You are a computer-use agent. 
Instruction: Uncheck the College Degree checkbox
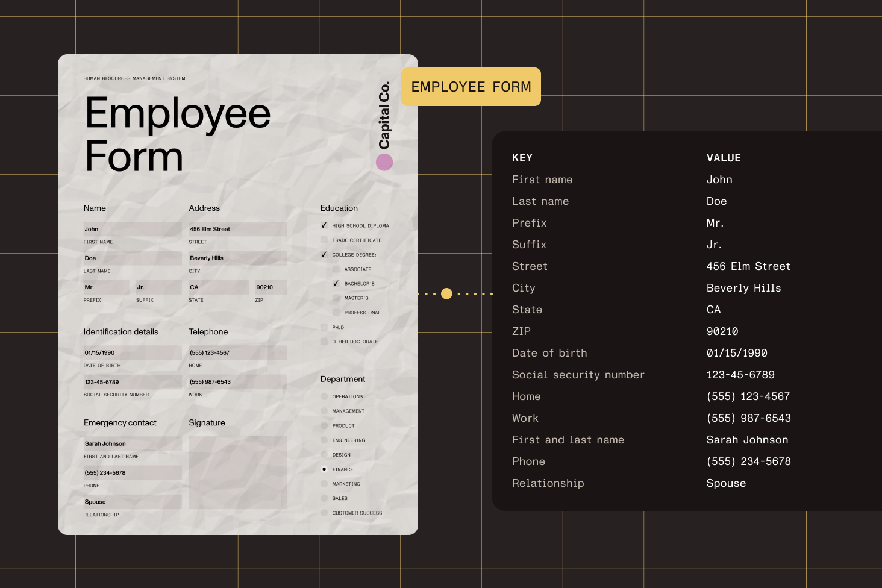point(324,254)
